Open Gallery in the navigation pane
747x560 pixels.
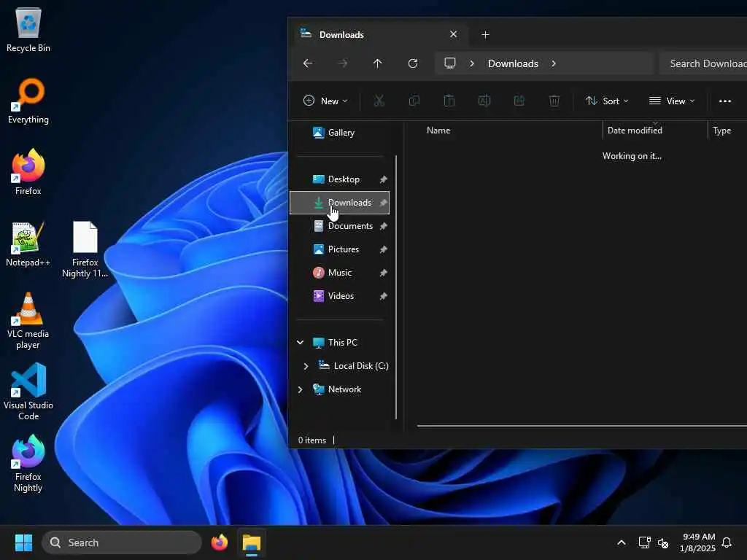click(333, 133)
